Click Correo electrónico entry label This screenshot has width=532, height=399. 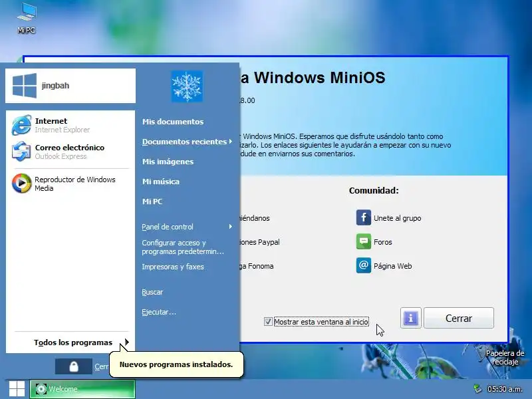[70, 148]
